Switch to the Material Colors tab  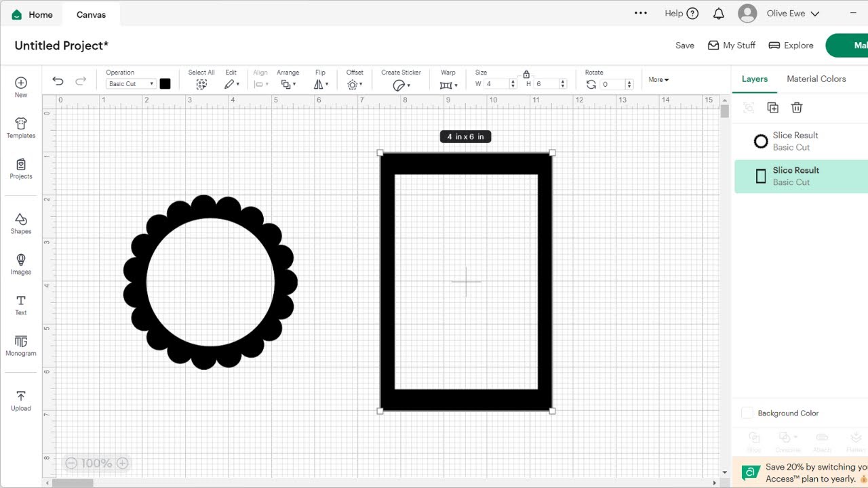[816, 79]
